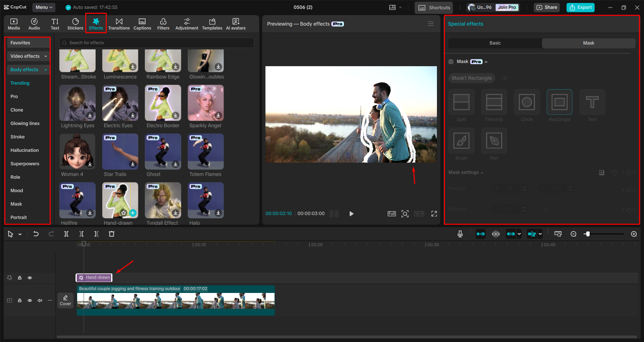Select the Circle mask shape
The height and width of the screenshot is (342, 644).
tap(526, 102)
